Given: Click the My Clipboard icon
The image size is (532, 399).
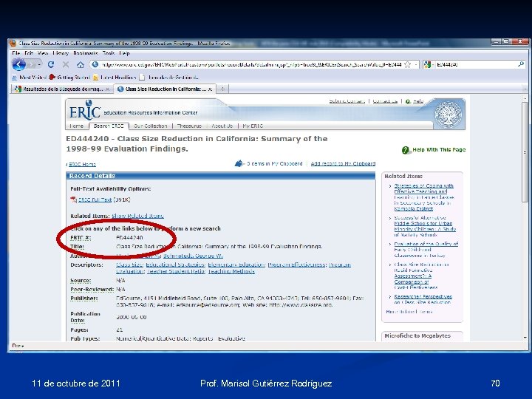Looking at the screenshot, I should pos(239,163).
